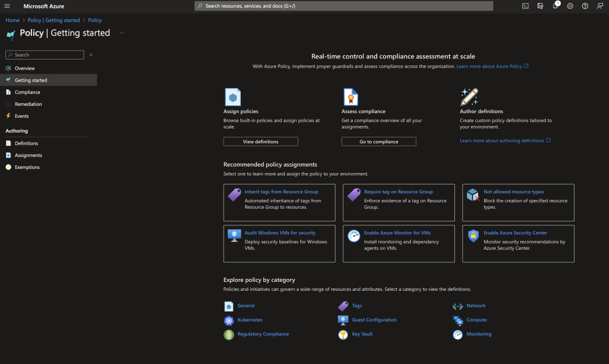Viewport: 609px width, 364px height.
Task: Open Not allowed resource types link
Action: point(513,192)
